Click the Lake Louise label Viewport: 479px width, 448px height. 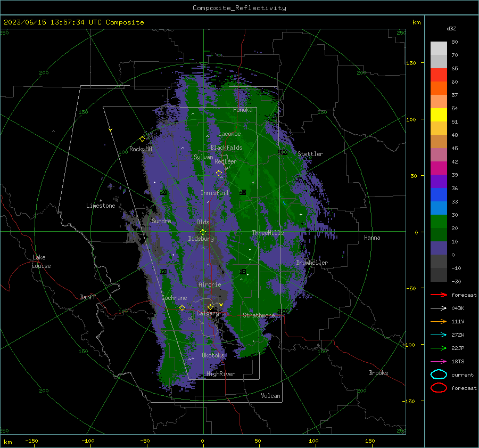pos(41,262)
